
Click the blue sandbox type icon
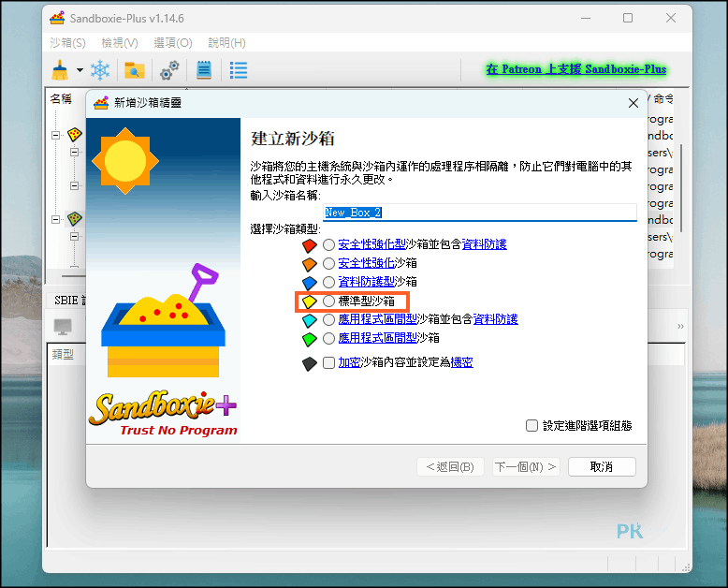(309, 283)
